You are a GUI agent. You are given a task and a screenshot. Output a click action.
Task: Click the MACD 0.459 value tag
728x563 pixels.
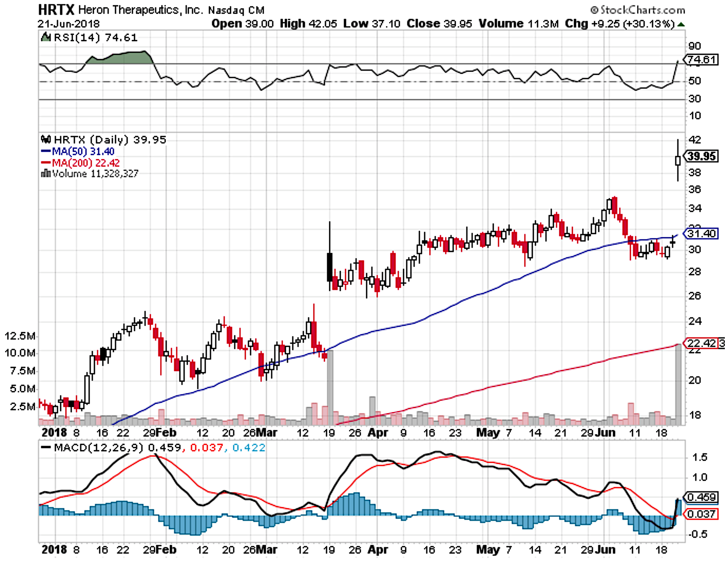701,497
